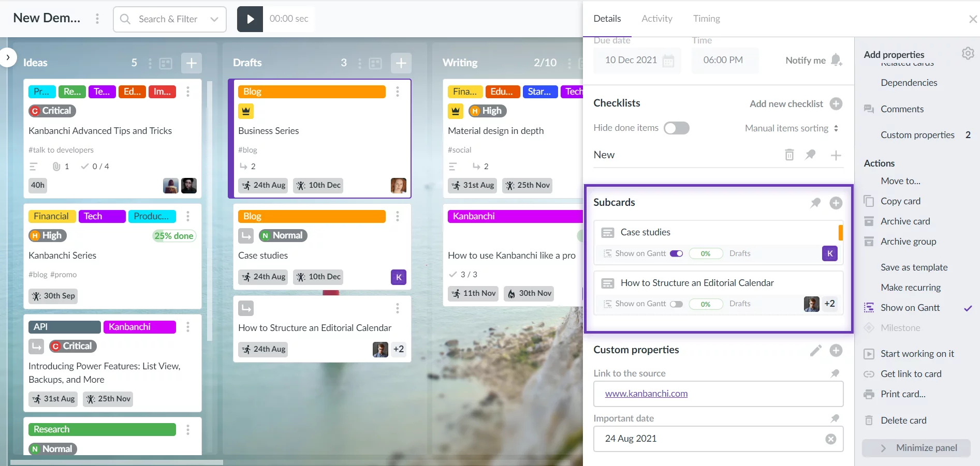The height and width of the screenshot is (466, 980).
Task: Open Kanbanchi Series card menu
Action: pos(188,216)
